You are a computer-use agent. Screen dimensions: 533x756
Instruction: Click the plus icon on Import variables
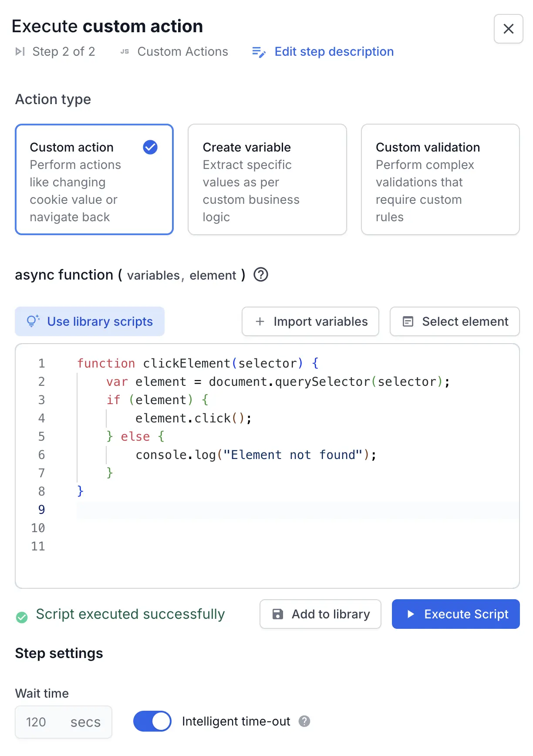(260, 321)
